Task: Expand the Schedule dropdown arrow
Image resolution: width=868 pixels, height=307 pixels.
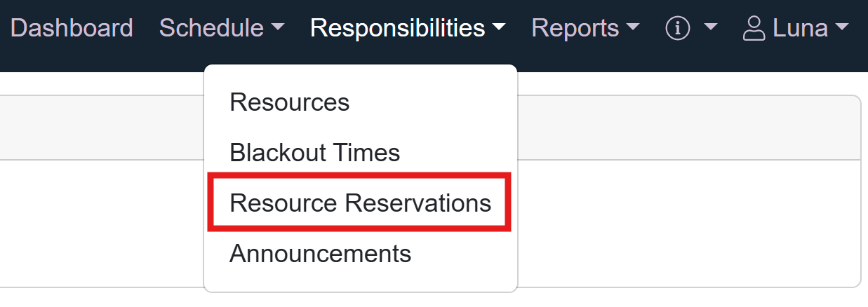Action: click(278, 28)
